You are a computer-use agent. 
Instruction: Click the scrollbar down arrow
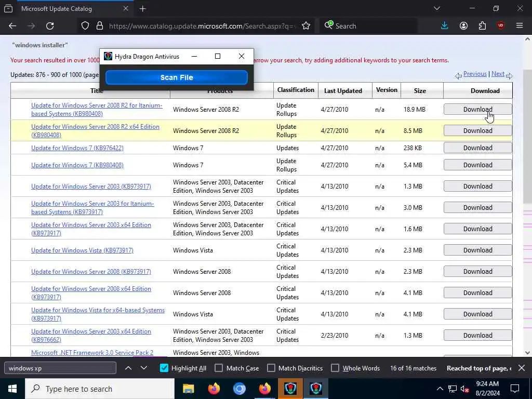(x=528, y=353)
